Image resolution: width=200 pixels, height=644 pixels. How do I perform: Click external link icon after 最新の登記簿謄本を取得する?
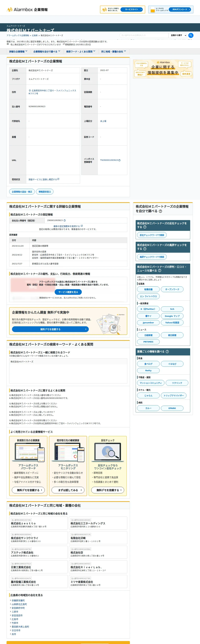pos(82,226)
